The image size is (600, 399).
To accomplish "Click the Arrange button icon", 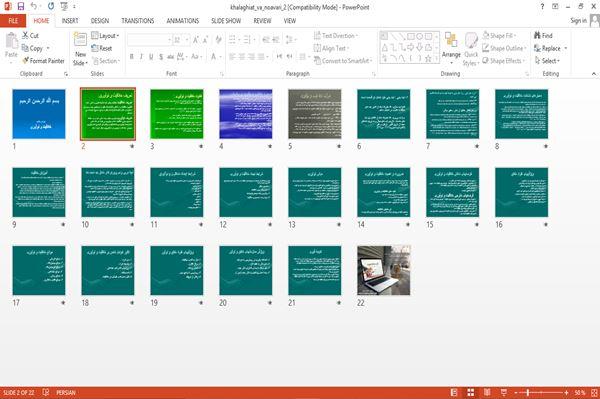I will pyautogui.click(x=451, y=40).
